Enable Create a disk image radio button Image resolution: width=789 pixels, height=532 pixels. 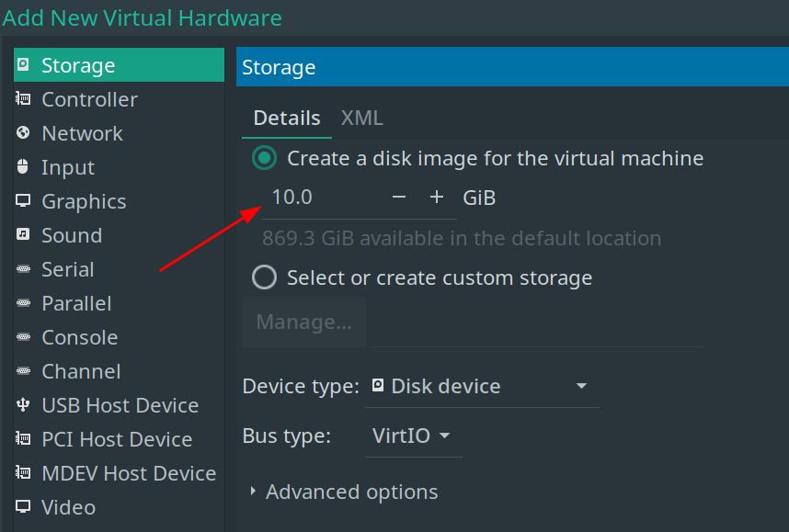[x=265, y=158]
